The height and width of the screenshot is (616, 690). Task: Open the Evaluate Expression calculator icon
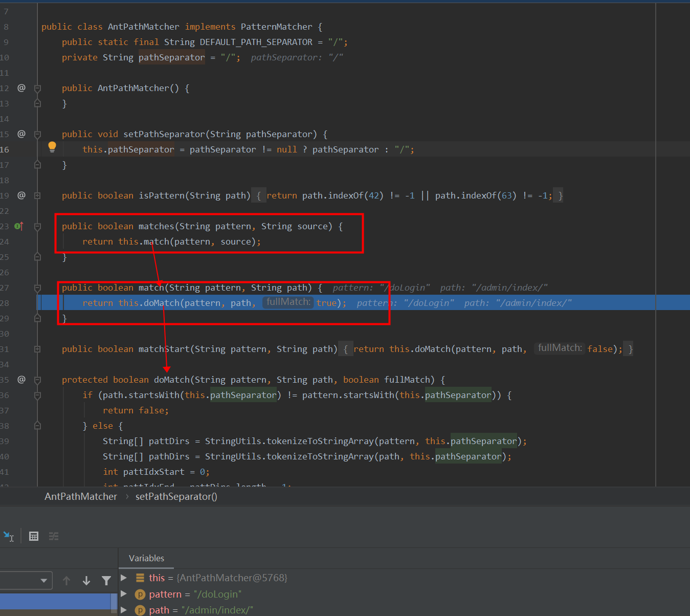click(x=34, y=536)
